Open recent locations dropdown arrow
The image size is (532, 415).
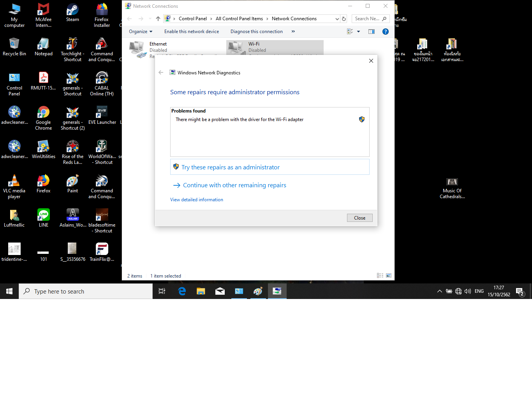point(150,19)
